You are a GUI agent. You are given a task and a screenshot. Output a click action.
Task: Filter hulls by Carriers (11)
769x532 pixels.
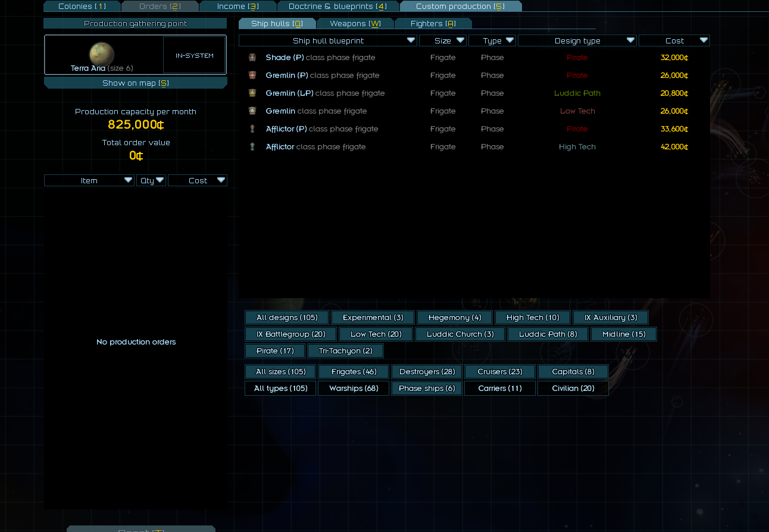click(500, 389)
